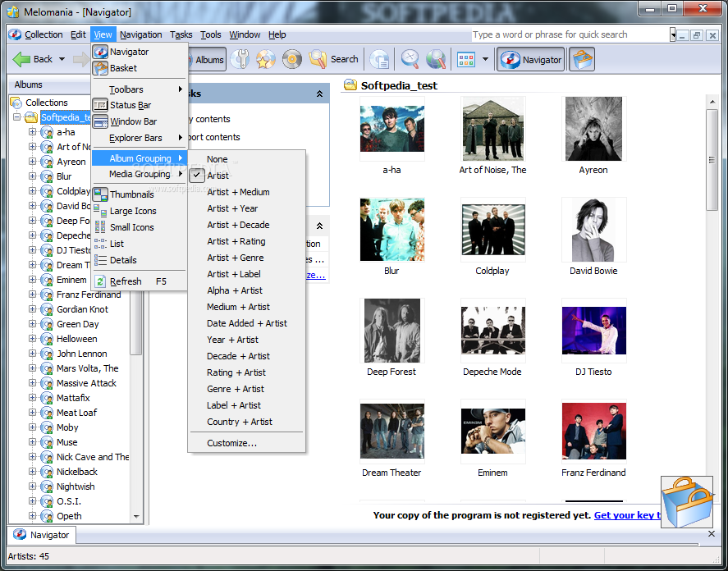
Task: Click the gold disc toolbar icon
Action: click(x=292, y=59)
